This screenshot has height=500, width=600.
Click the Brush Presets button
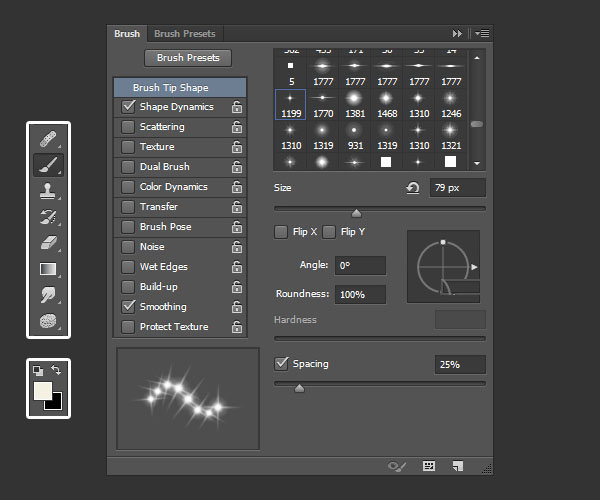coord(188,58)
